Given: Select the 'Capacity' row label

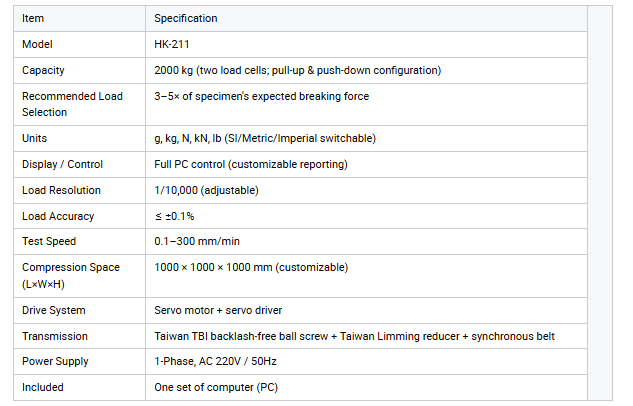Looking at the screenshot, I should 43,70.
